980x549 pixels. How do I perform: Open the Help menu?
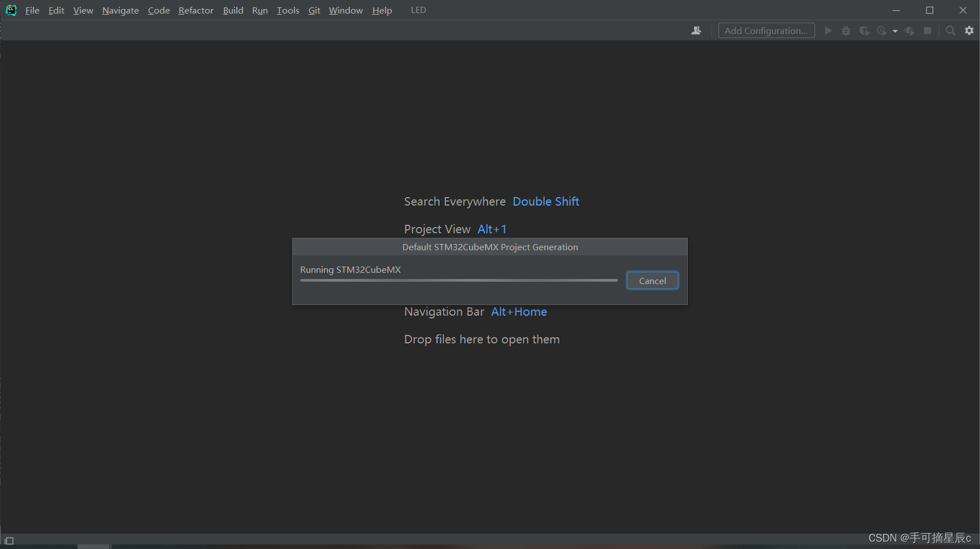[x=382, y=10]
